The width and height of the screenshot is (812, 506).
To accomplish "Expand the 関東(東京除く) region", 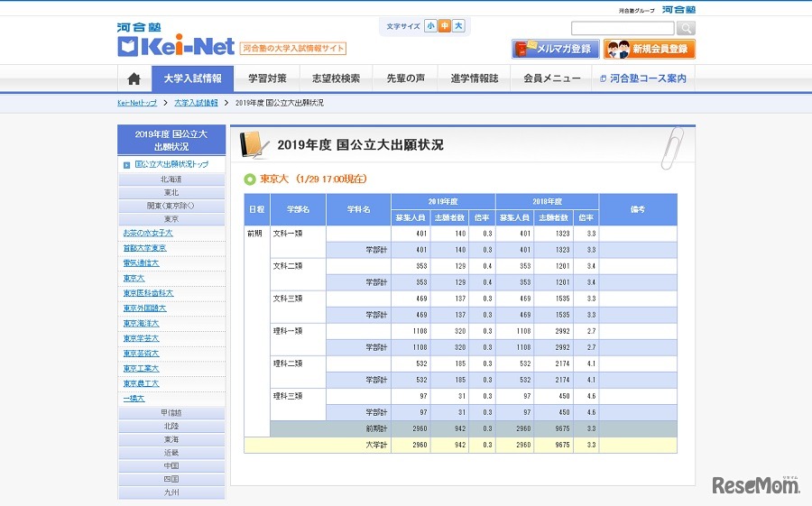I will 171,206.
